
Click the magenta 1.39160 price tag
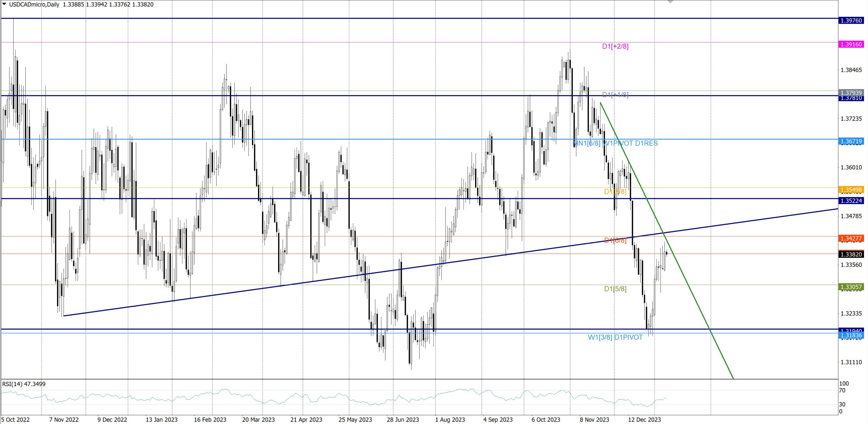tap(851, 44)
